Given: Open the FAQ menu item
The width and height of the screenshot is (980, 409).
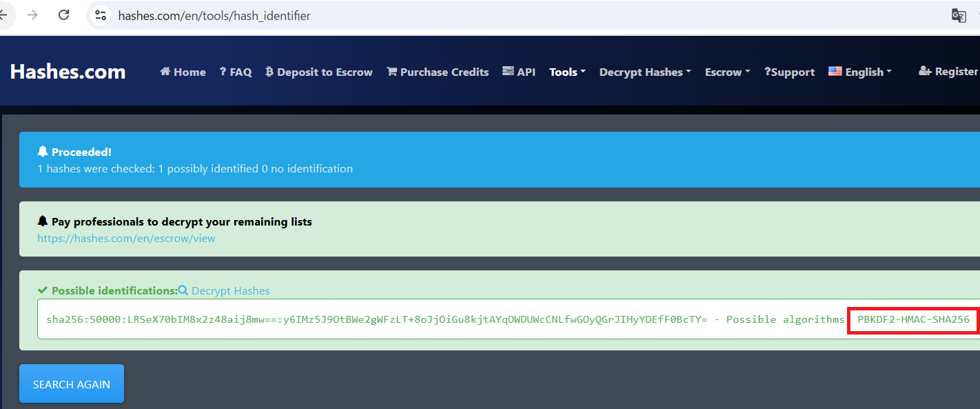Looking at the screenshot, I should (x=236, y=72).
